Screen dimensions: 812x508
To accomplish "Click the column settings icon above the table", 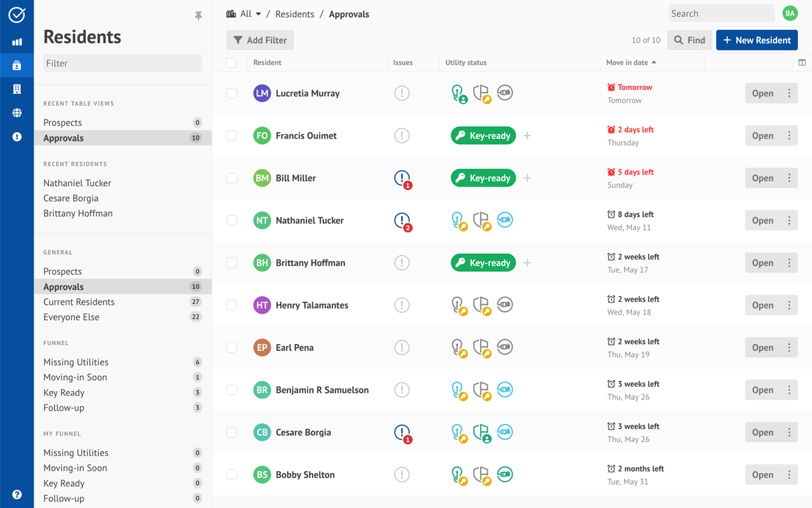I will [x=802, y=63].
